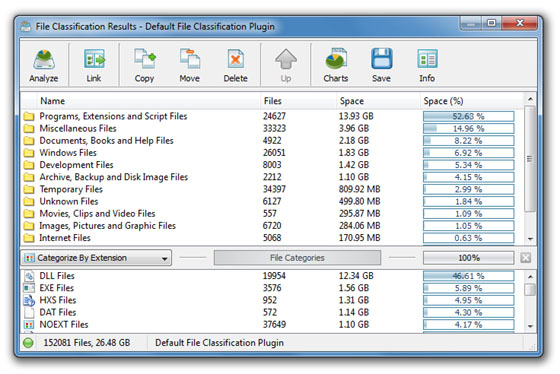
Task: Click the 52.63 % space bar
Action: 469,116
